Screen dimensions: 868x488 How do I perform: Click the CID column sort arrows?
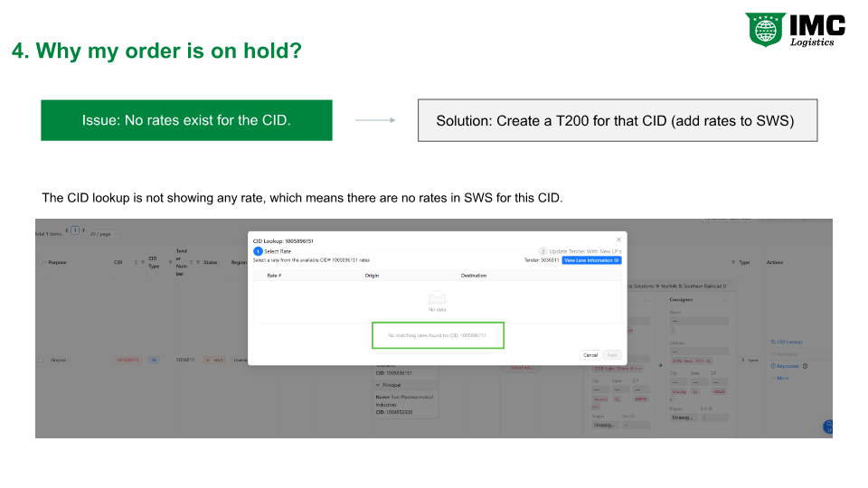(x=137, y=262)
